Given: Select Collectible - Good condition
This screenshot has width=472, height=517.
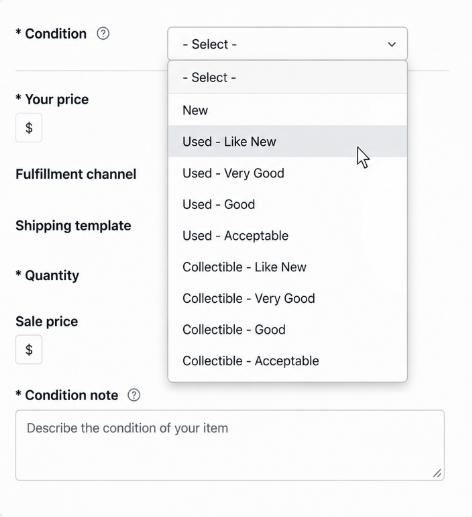Looking at the screenshot, I should tap(287, 330).
